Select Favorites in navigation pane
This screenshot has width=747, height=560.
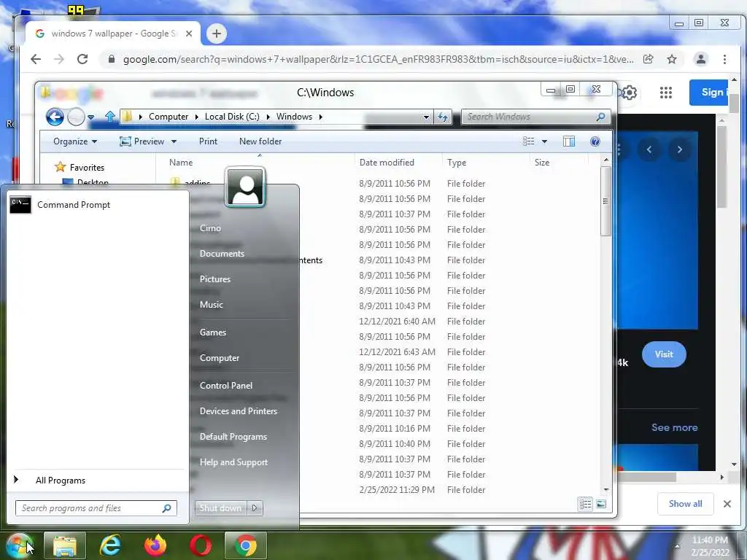click(87, 168)
